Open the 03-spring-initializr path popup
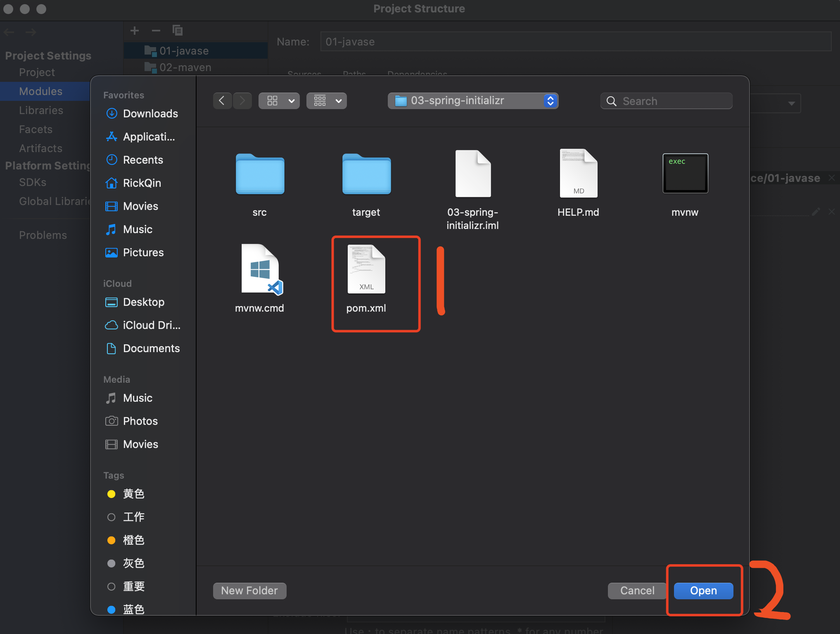The image size is (840, 634). (x=473, y=101)
